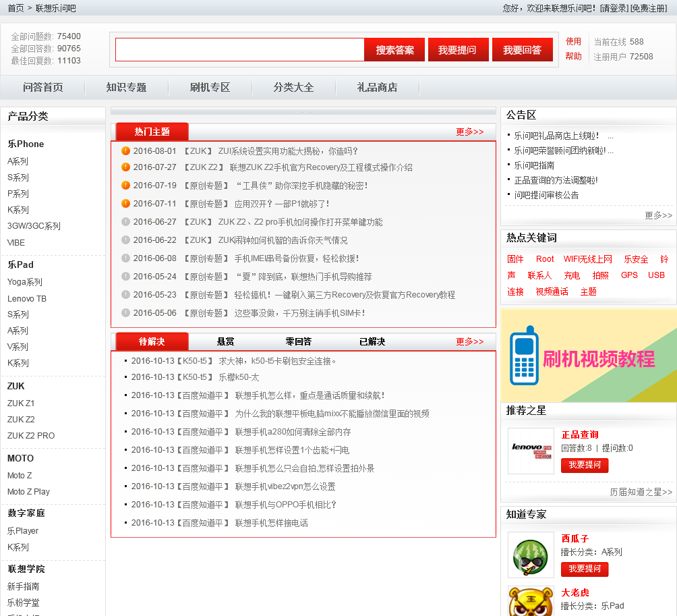Image resolution: width=677 pixels, height=616 pixels.
Task: Click the search text input field
Action: [x=239, y=50]
